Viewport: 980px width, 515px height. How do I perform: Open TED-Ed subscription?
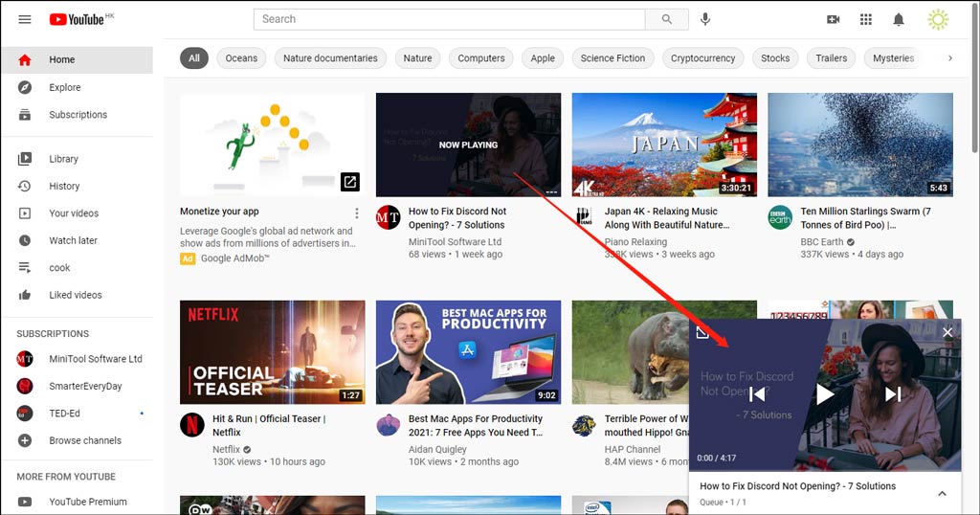[77, 414]
